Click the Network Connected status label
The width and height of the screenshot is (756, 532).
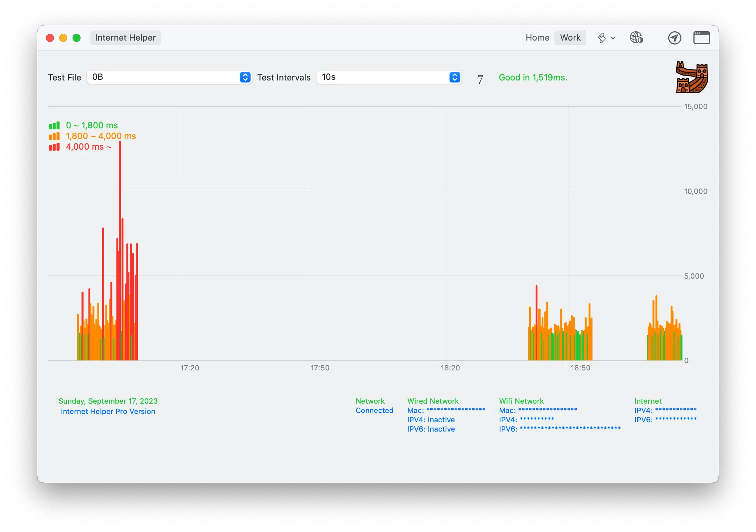click(374, 410)
